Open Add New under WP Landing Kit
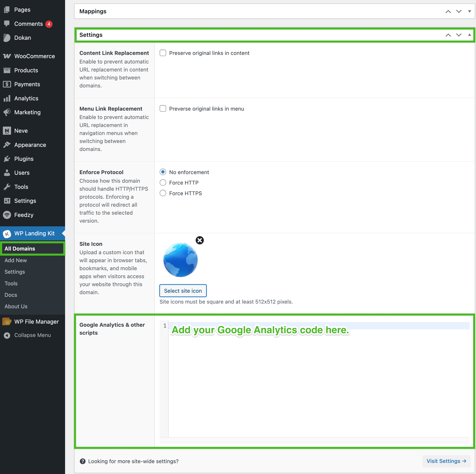Viewport: 476px width, 474px height. pyautogui.click(x=16, y=260)
